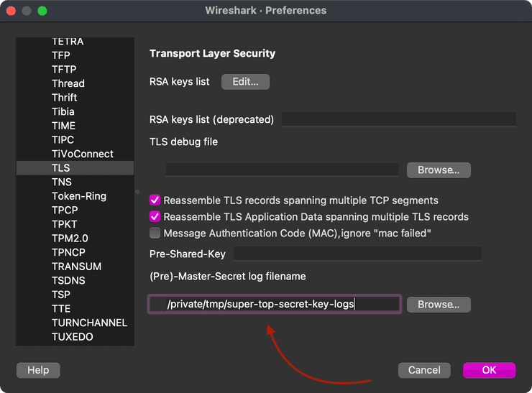Select TFTP protocol entry

click(75, 70)
